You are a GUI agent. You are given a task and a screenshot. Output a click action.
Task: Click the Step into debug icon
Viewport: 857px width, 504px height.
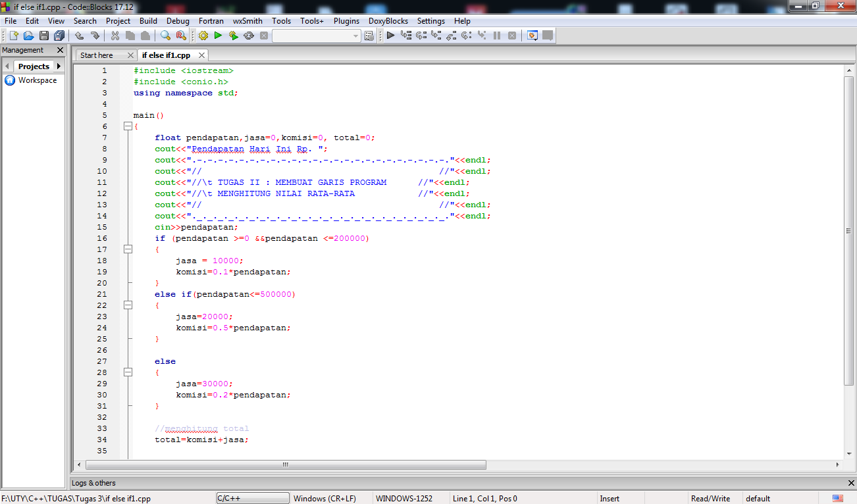pos(436,36)
